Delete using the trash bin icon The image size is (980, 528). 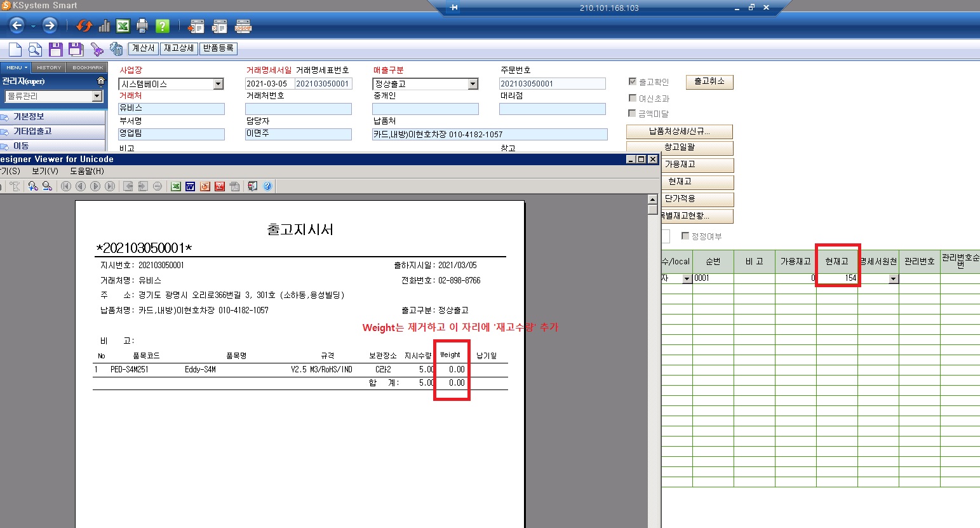coord(116,50)
